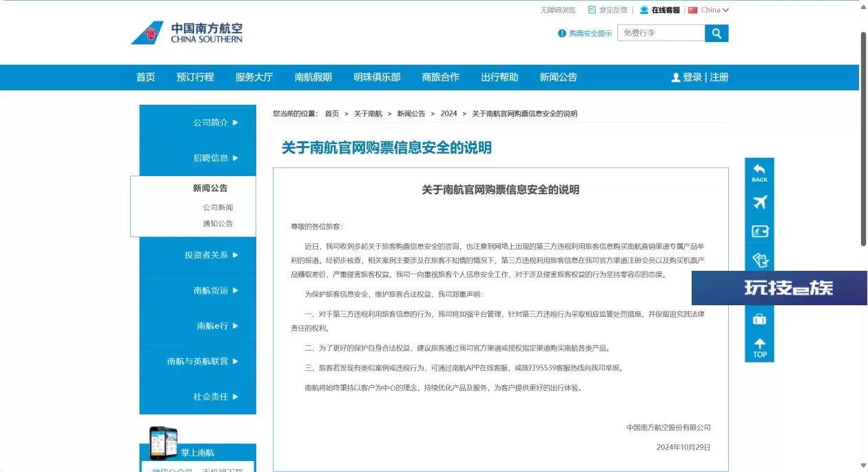Open 首页 in the main navigation bar

point(145,77)
